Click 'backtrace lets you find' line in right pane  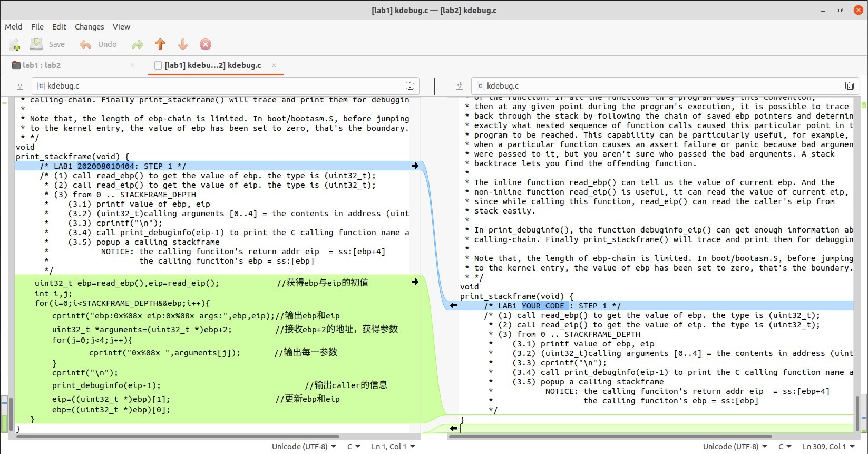585,163
